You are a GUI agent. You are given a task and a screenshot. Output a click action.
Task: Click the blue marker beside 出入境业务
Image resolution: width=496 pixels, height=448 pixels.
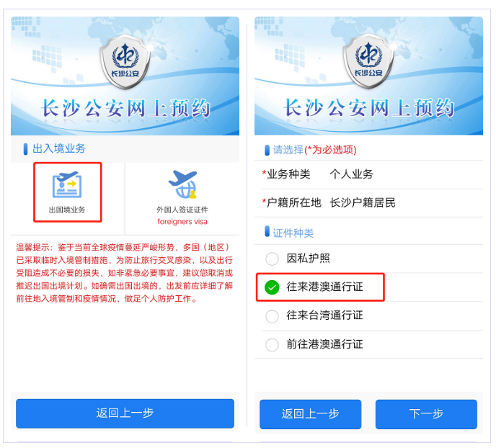pyautogui.click(x=26, y=149)
